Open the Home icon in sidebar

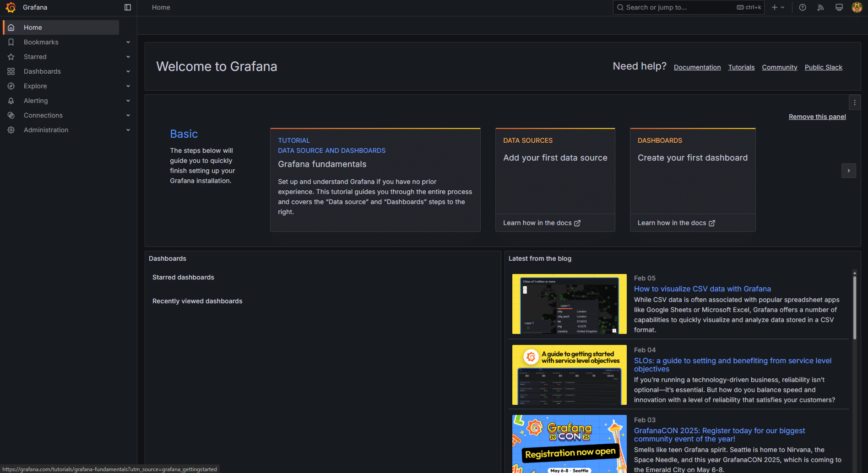11,27
